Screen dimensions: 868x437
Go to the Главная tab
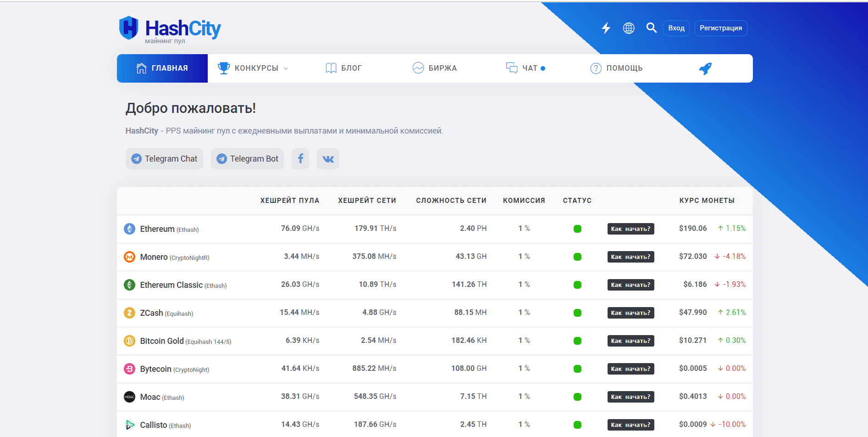click(x=162, y=68)
